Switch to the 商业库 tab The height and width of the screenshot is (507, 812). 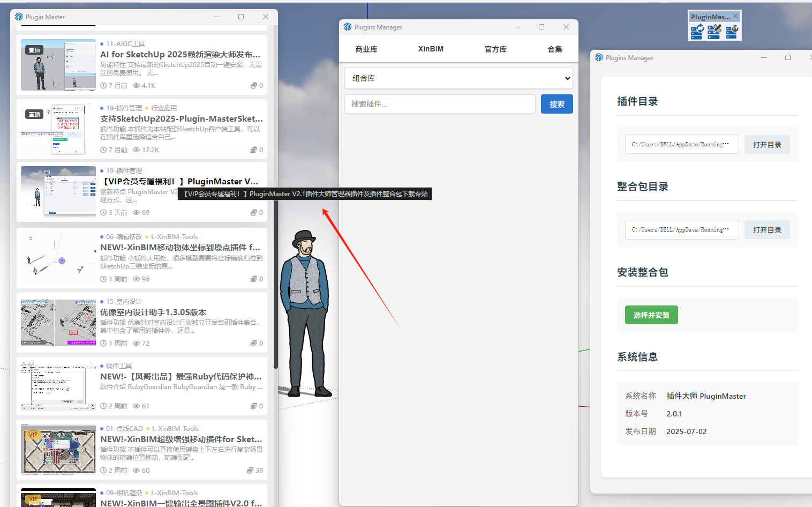pyautogui.click(x=366, y=49)
